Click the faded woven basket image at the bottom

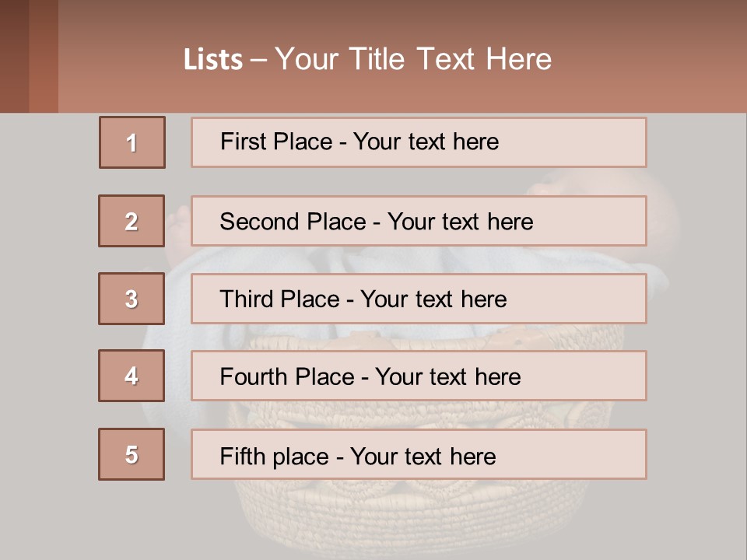pos(436,513)
